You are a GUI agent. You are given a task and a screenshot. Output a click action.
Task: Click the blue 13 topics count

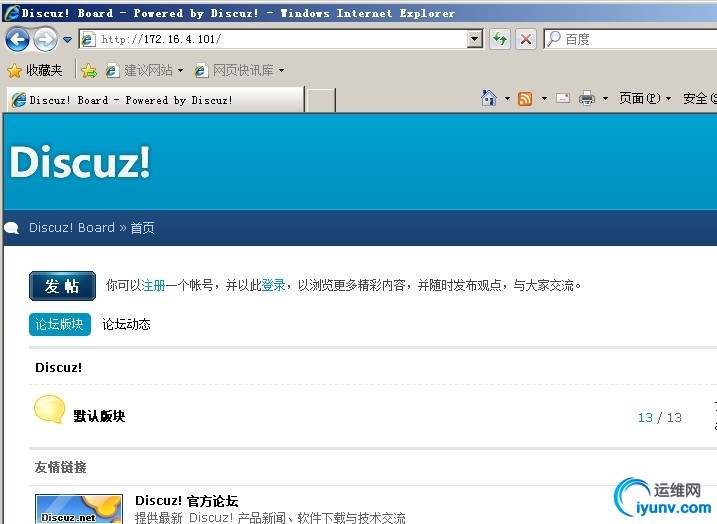click(x=645, y=417)
